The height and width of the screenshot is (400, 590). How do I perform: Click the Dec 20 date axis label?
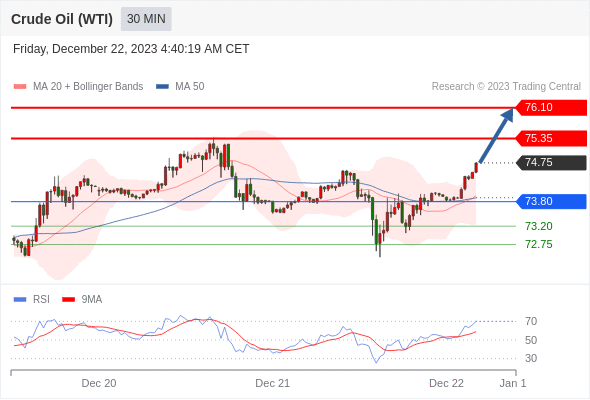(99, 383)
